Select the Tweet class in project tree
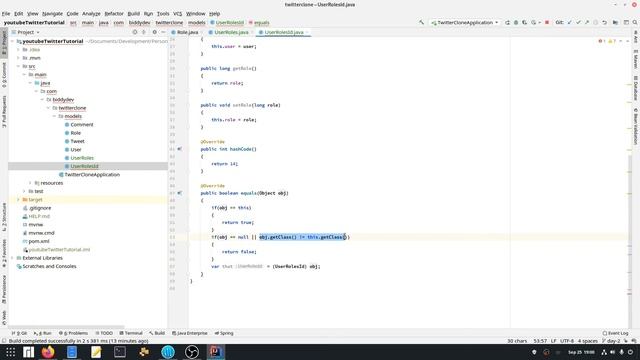Screen dimensions: 640x360 pyautogui.click(x=77, y=141)
